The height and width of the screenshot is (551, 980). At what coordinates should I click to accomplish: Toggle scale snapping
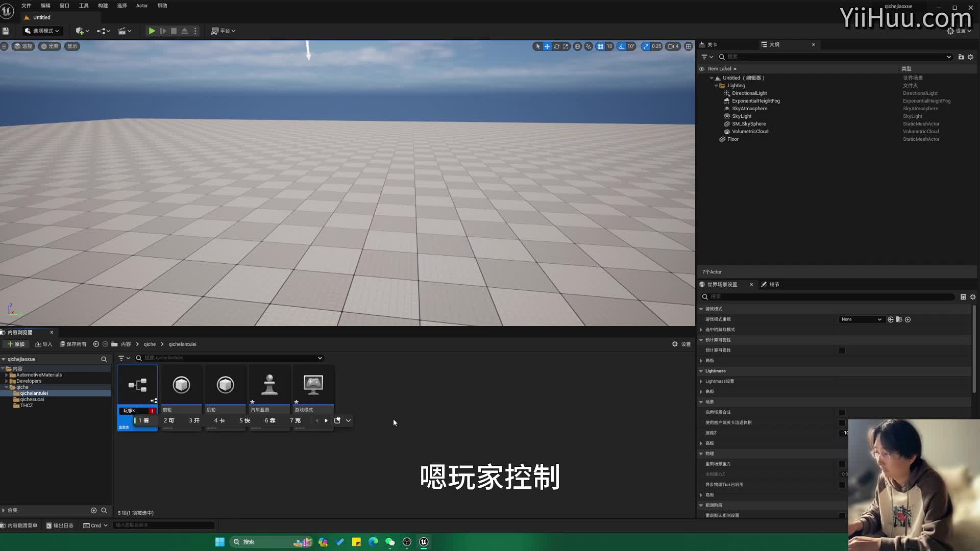[646, 46]
